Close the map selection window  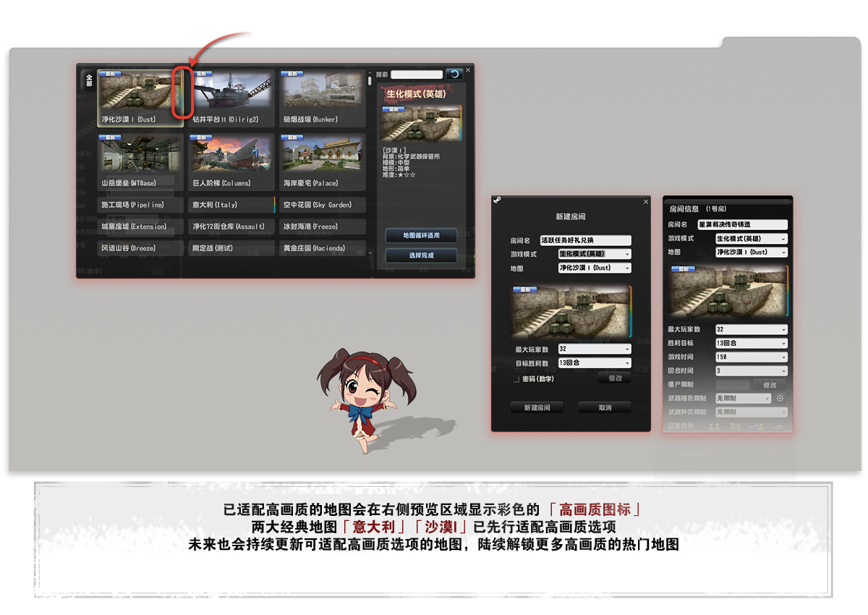pos(468,70)
